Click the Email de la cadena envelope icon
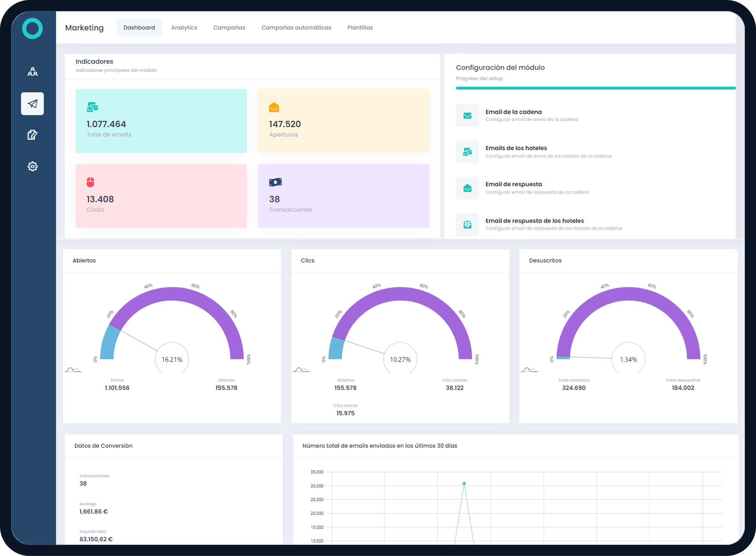 point(467,115)
